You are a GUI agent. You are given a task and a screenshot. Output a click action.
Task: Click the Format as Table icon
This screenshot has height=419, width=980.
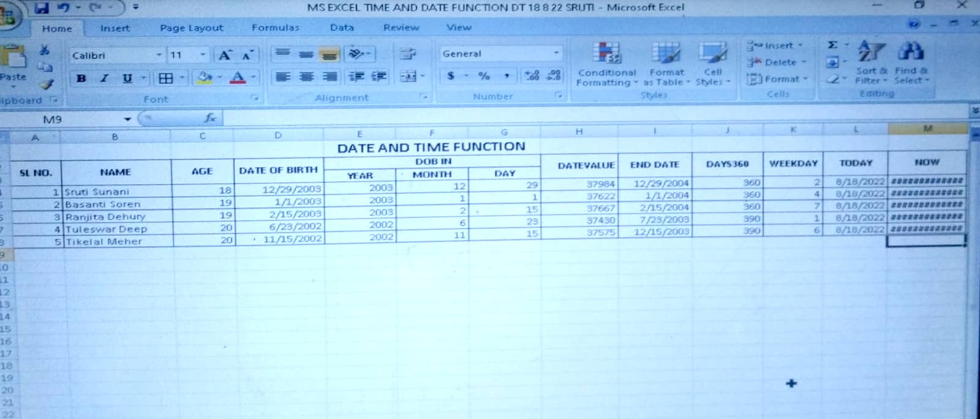pos(666,54)
